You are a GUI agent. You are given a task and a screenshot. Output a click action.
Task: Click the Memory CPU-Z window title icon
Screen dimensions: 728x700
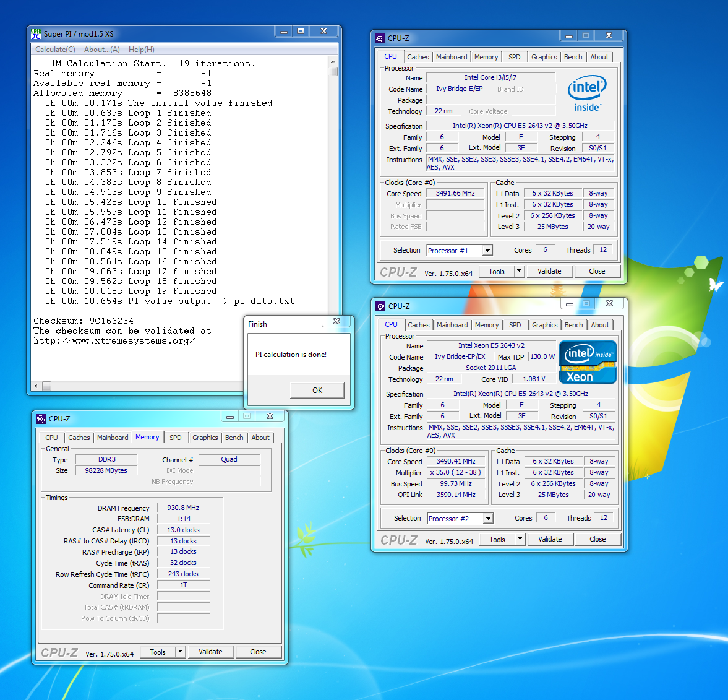click(x=41, y=418)
